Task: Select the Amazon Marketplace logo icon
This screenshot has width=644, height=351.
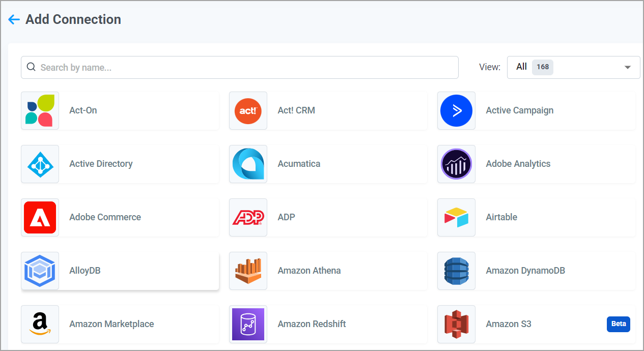Action: point(40,324)
